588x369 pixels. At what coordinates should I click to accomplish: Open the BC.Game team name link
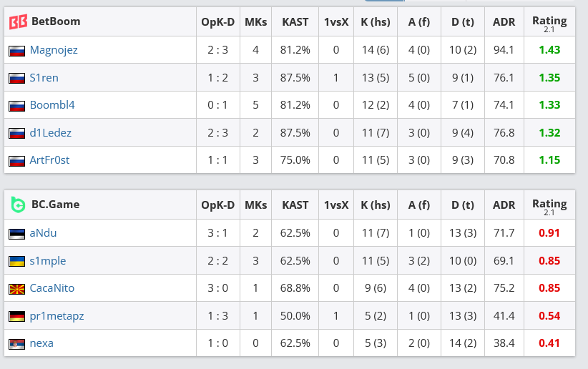click(55, 205)
